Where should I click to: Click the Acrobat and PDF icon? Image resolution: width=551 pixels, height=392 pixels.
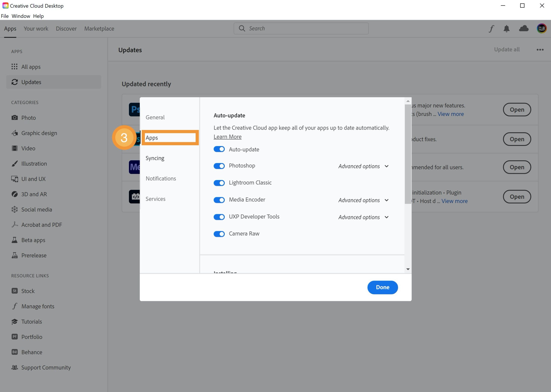click(14, 225)
